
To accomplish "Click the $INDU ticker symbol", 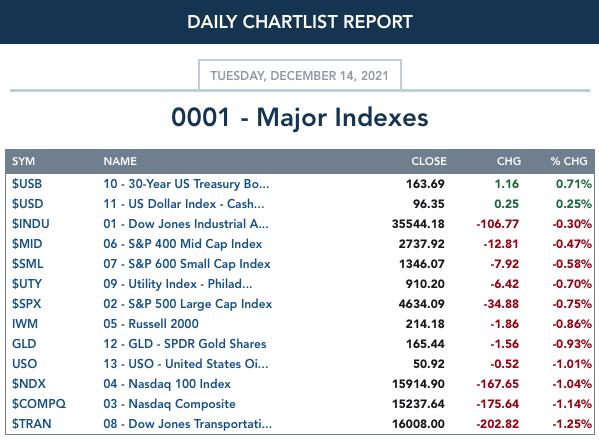I will (31, 224).
